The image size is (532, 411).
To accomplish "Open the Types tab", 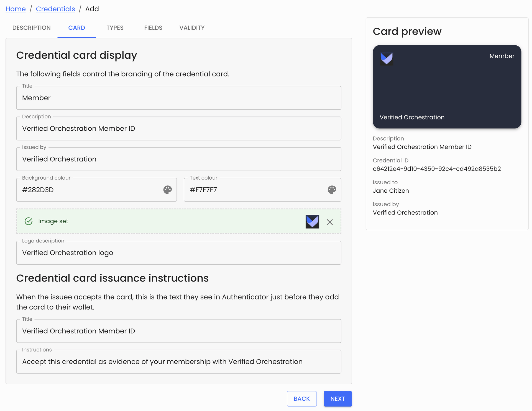I will 115,28.
